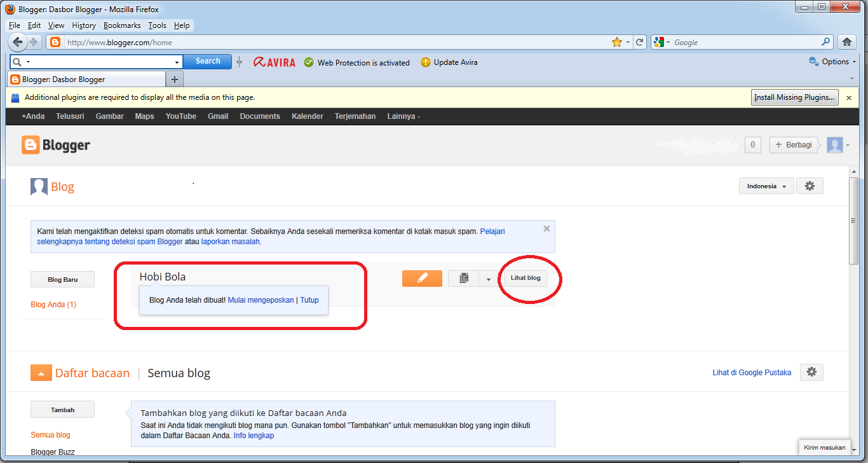Click the Tutup link in popup
This screenshot has height=463, width=868.
coord(309,300)
